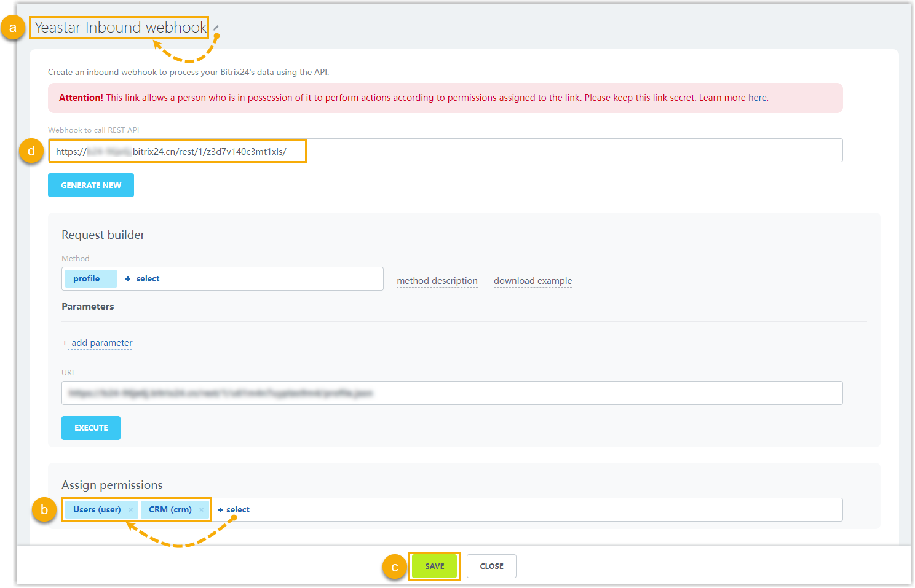Remove the Users (user) permission tag
The image size is (915, 588).
pyautogui.click(x=131, y=510)
